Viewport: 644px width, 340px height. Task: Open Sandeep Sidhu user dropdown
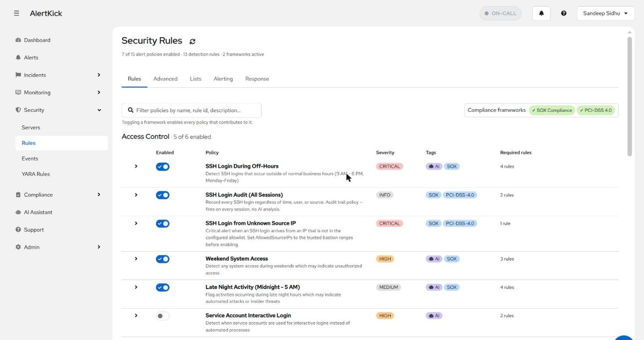click(x=606, y=13)
